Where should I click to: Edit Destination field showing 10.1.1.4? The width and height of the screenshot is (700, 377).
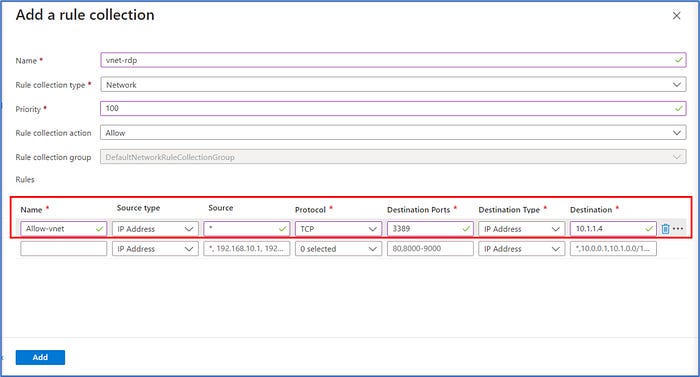(x=613, y=229)
